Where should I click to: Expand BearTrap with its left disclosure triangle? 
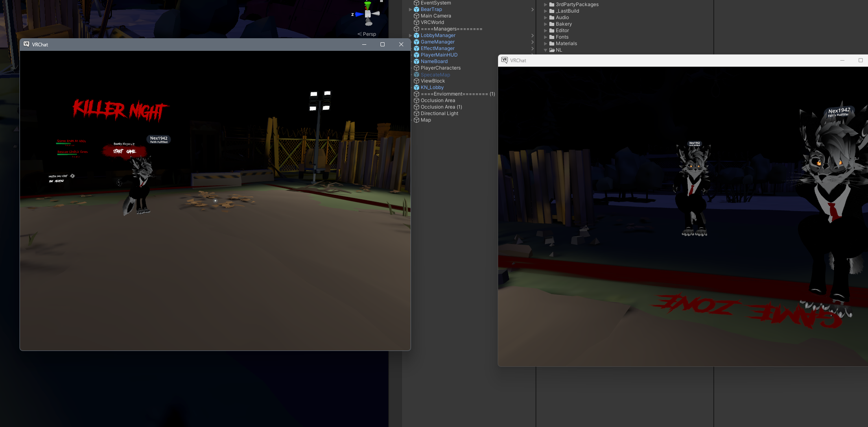point(410,9)
